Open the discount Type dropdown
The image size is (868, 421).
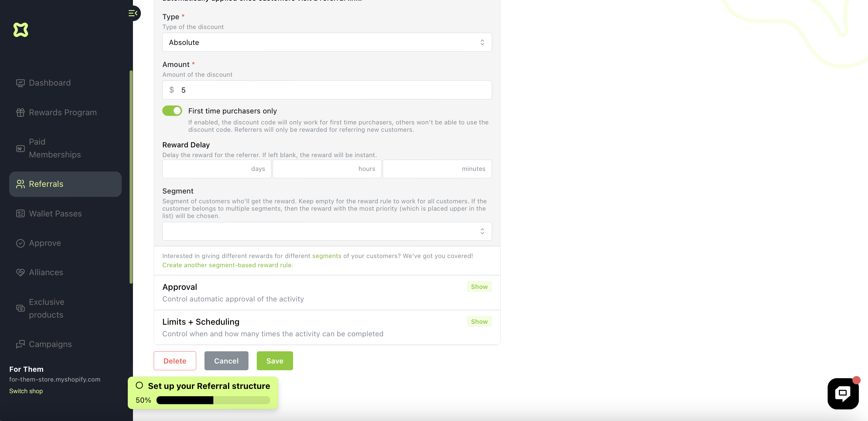coord(326,42)
